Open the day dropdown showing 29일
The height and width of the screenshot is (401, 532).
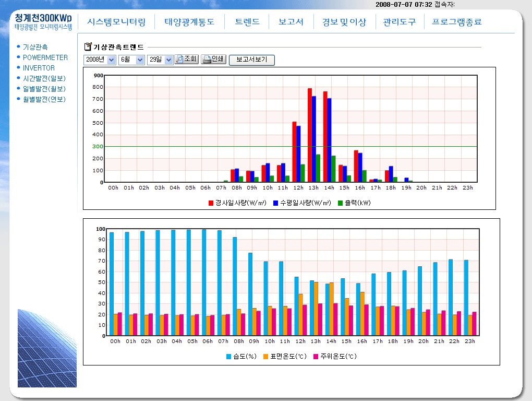click(x=160, y=60)
